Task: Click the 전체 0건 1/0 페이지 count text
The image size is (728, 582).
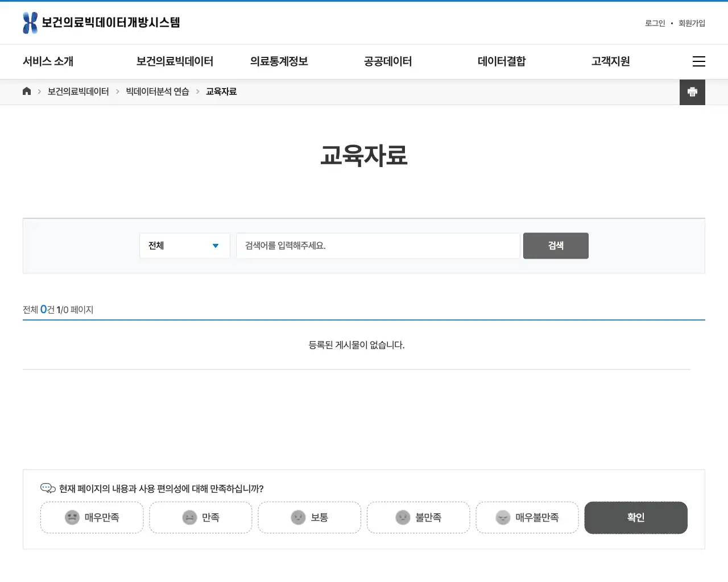Action: 58,310
